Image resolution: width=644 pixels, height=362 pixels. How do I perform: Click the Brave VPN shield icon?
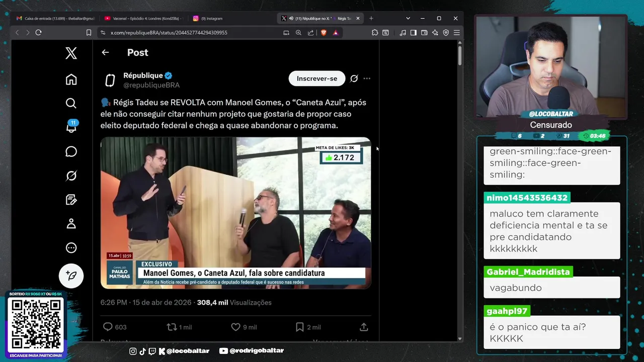[446, 33]
